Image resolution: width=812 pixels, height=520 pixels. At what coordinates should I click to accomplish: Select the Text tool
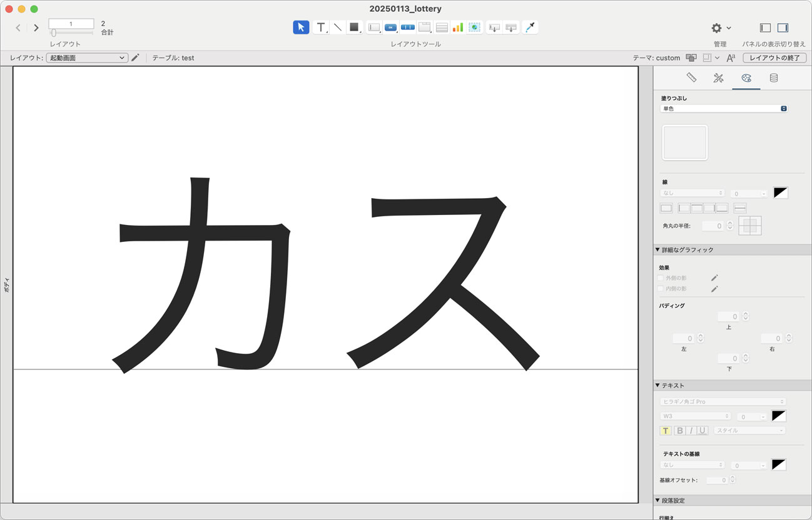pyautogui.click(x=321, y=27)
